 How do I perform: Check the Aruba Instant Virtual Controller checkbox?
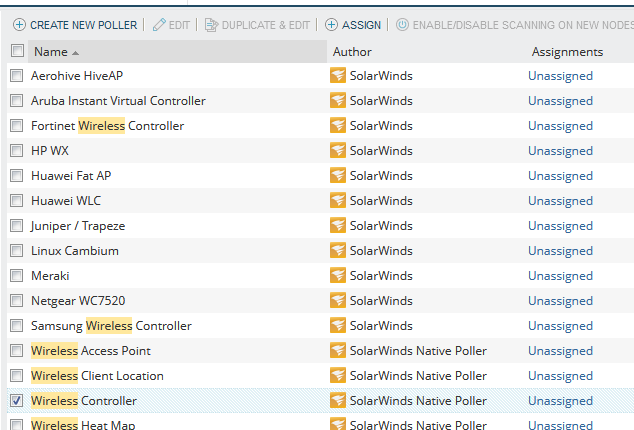(17, 101)
